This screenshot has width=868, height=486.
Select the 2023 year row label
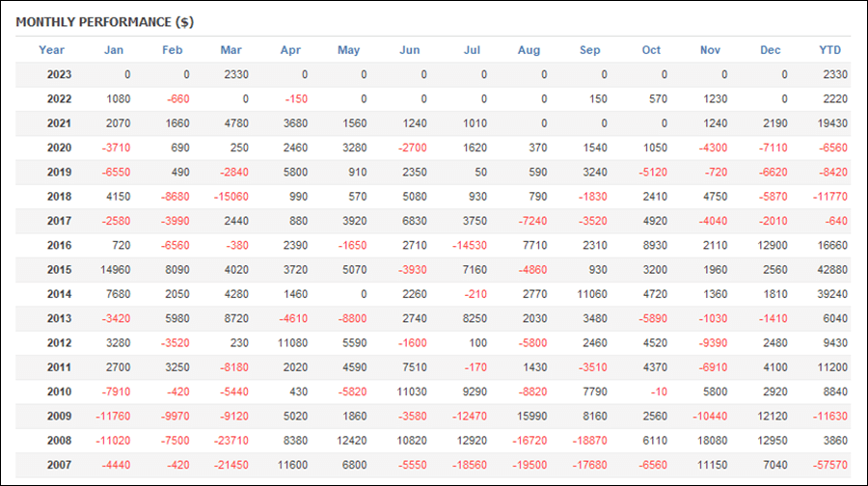pos(59,74)
